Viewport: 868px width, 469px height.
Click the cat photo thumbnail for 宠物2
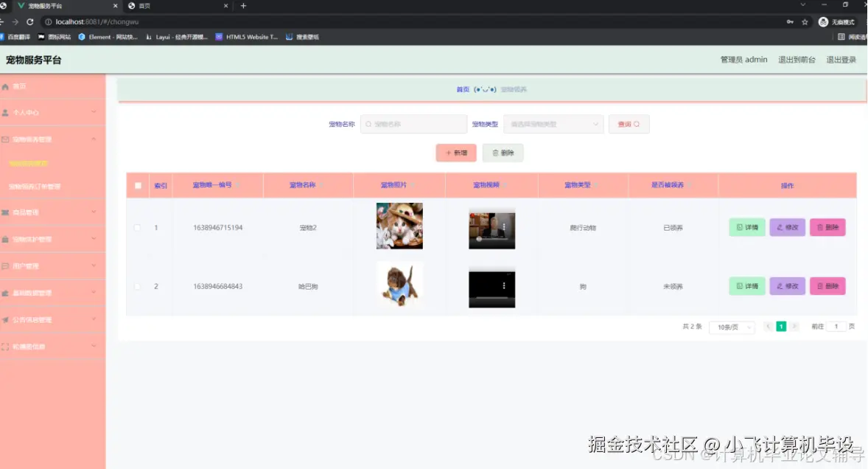tap(399, 227)
